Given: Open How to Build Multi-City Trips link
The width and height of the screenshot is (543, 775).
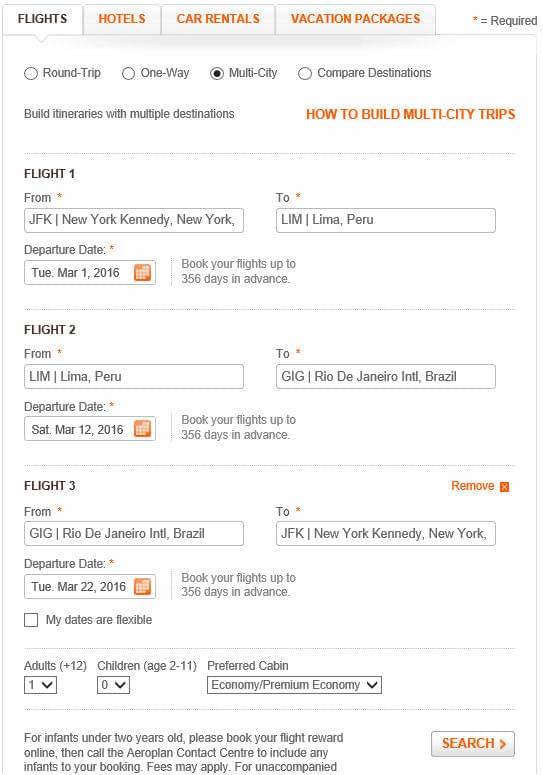Looking at the screenshot, I should (411, 115).
